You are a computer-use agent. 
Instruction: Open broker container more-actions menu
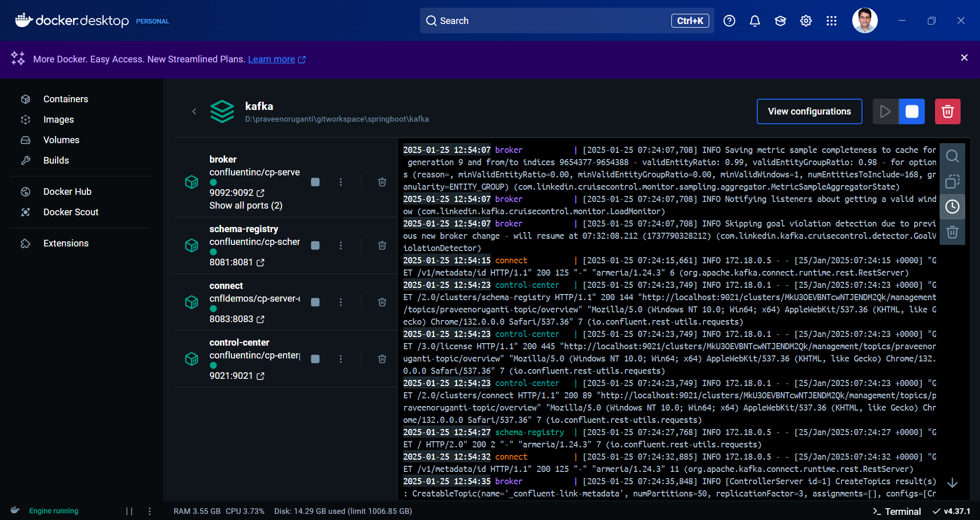(x=341, y=182)
